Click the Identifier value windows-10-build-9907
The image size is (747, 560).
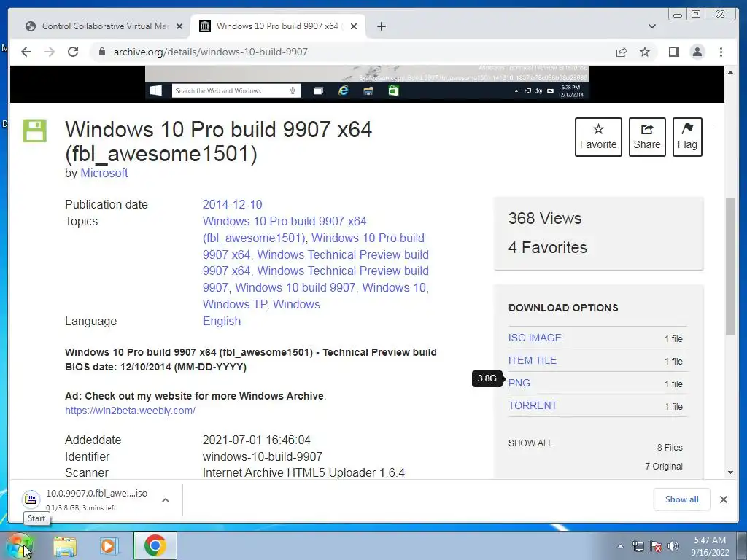(x=263, y=456)
